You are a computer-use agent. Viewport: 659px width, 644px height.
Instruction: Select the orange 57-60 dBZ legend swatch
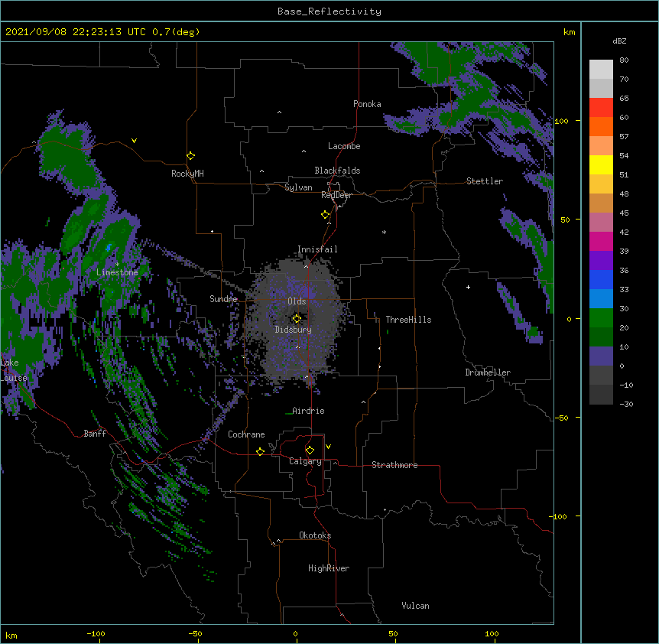pos(601,126)
